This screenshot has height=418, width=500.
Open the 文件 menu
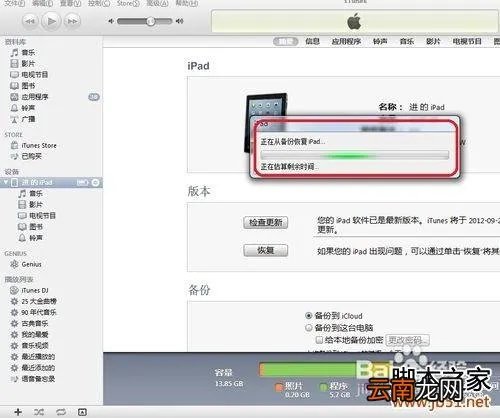(14, 3)
